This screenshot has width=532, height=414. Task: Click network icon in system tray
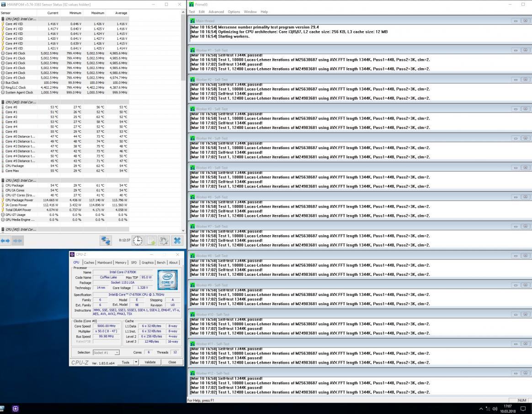click(488, 409)
